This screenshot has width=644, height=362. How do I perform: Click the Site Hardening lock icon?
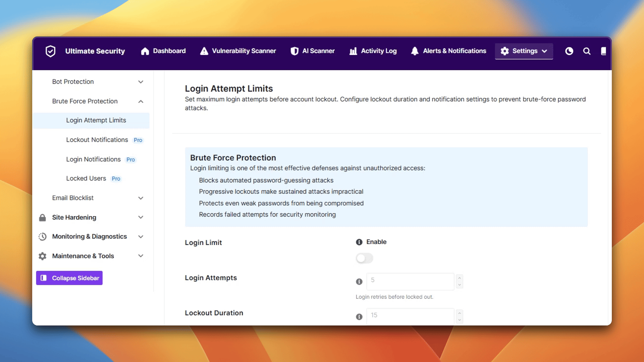point(42,218)
